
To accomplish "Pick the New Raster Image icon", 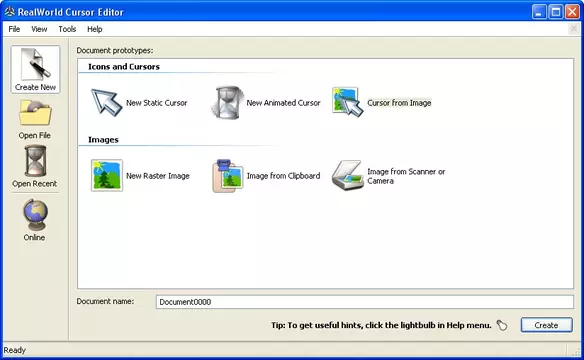I will click(107, 175).
